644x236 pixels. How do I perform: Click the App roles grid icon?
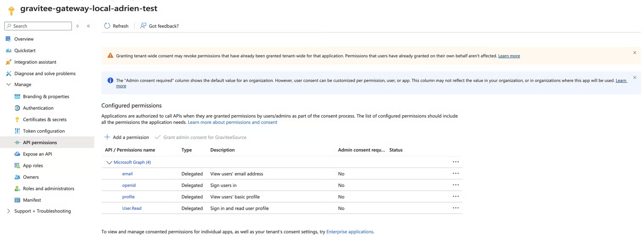click(x=17, y=165)
